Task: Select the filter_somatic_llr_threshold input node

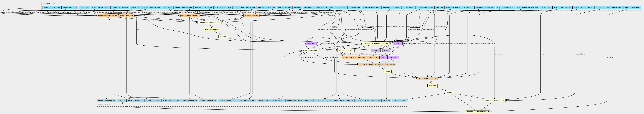Action: [527, 8]
